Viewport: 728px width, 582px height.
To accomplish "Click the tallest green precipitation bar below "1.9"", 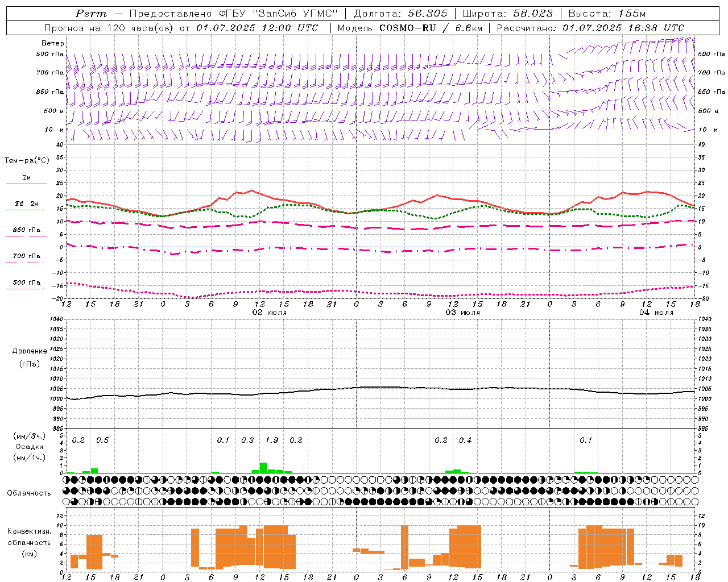I will [263, 468].
